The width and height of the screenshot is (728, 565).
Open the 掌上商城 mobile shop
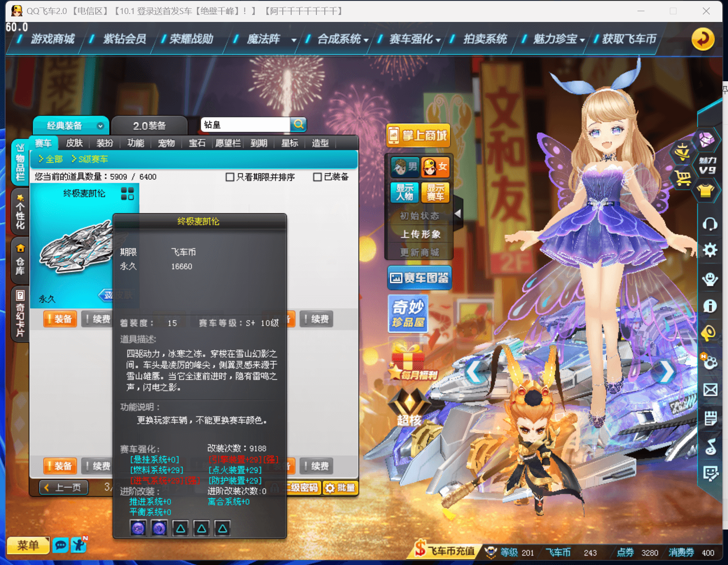419,135
